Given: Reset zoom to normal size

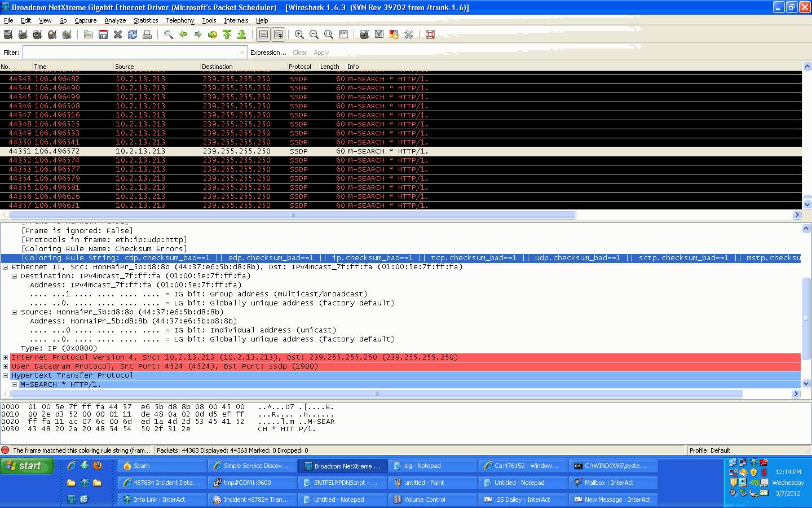Looking at the screenshot, I should click(x=329, y=34).
